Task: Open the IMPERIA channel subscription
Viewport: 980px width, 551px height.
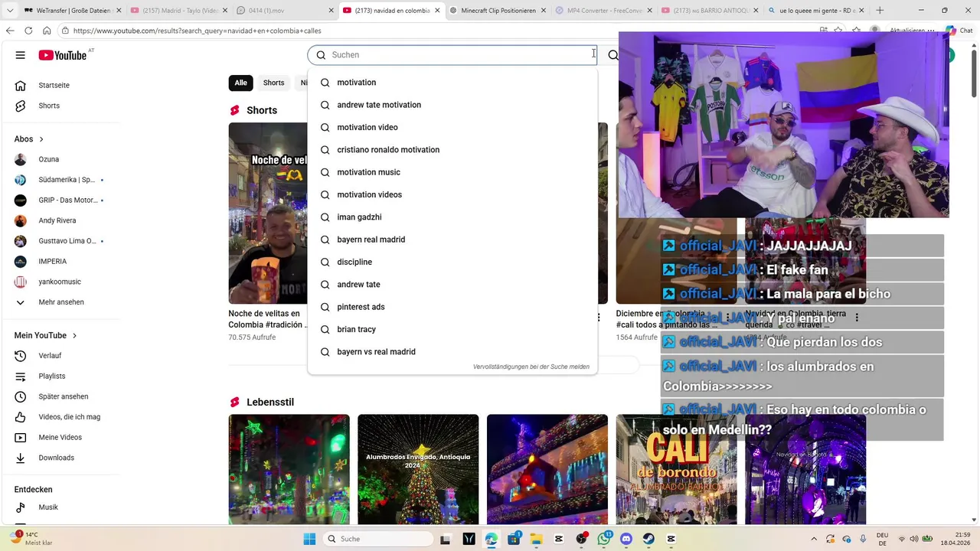Action: coord(52,261)
